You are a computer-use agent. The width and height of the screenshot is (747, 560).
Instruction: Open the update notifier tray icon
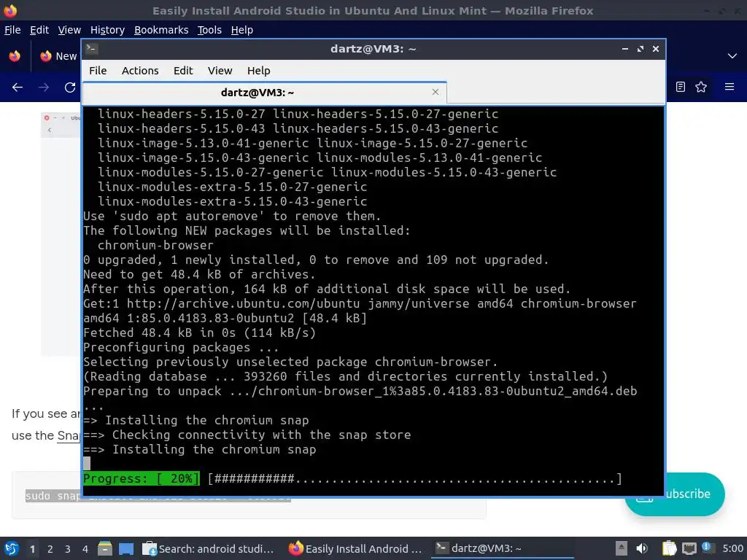click(708, 548)
